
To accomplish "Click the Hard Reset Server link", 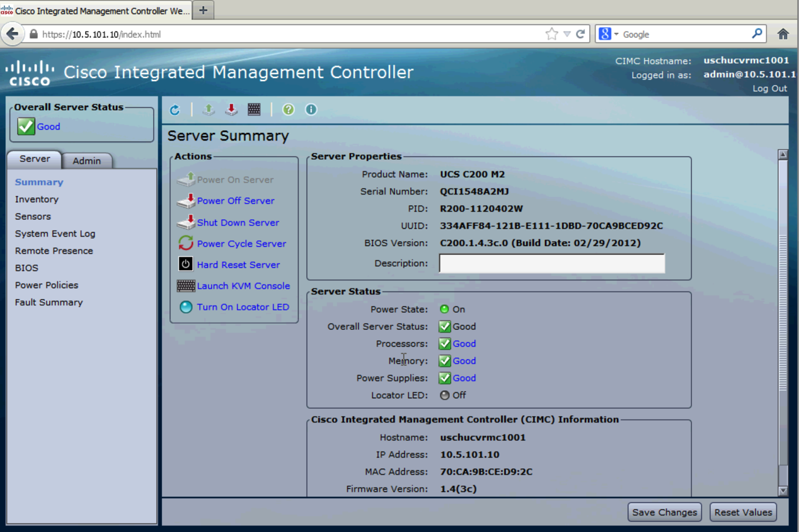I will click(238, 265).
